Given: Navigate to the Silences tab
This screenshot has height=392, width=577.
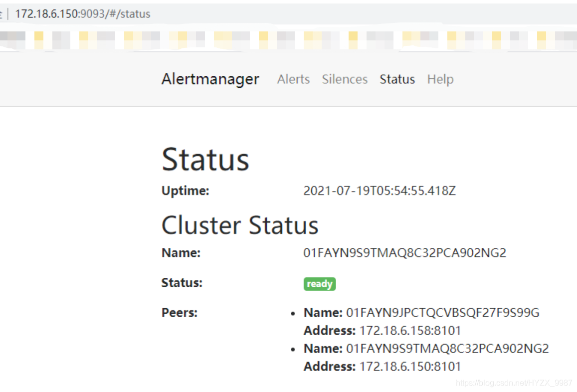Looking at the screenshot, I should 345,79.
